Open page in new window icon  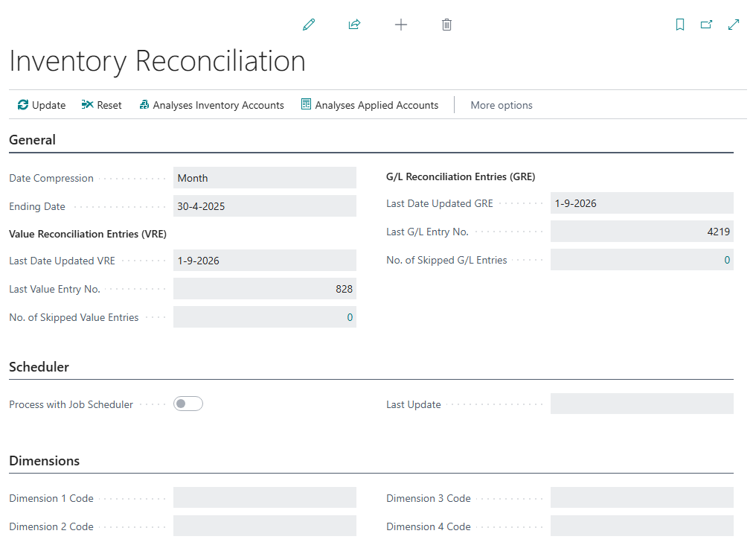(706, 25)
